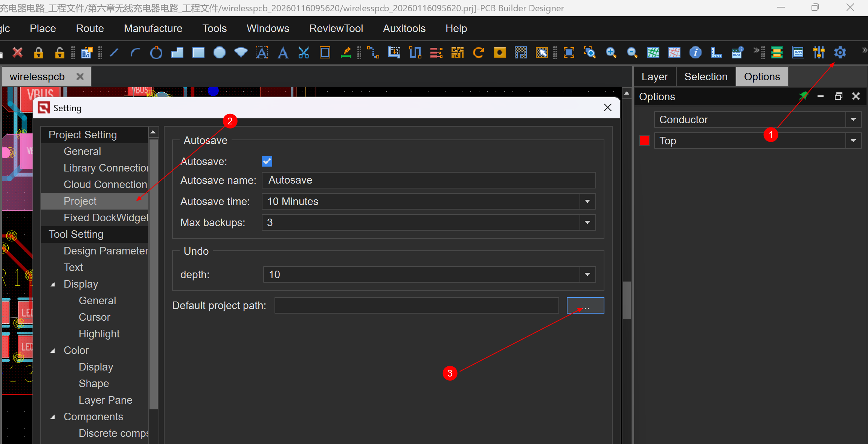Click the red X delete icon

[18, 52]
